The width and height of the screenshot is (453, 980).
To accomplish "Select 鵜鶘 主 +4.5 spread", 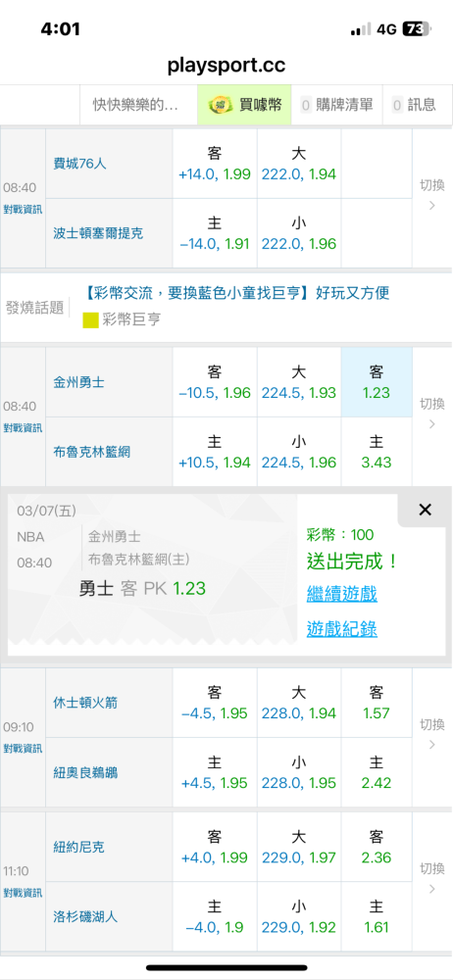I will coord(215,772).
